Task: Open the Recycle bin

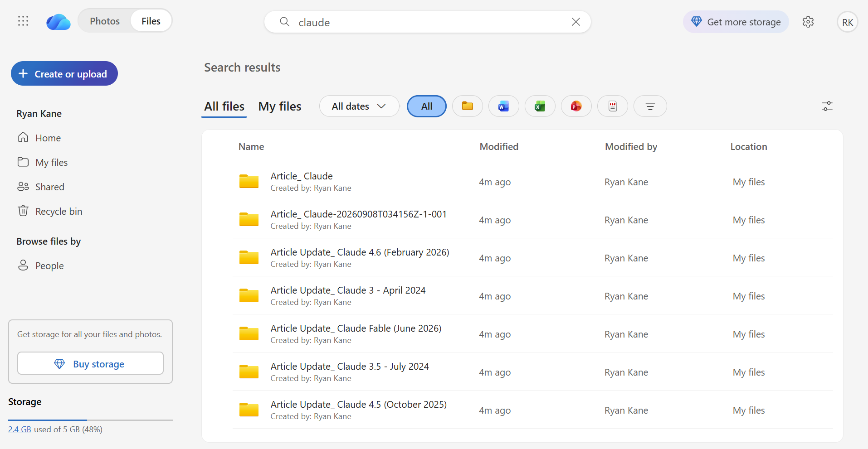Action: (x=50, y=211)
